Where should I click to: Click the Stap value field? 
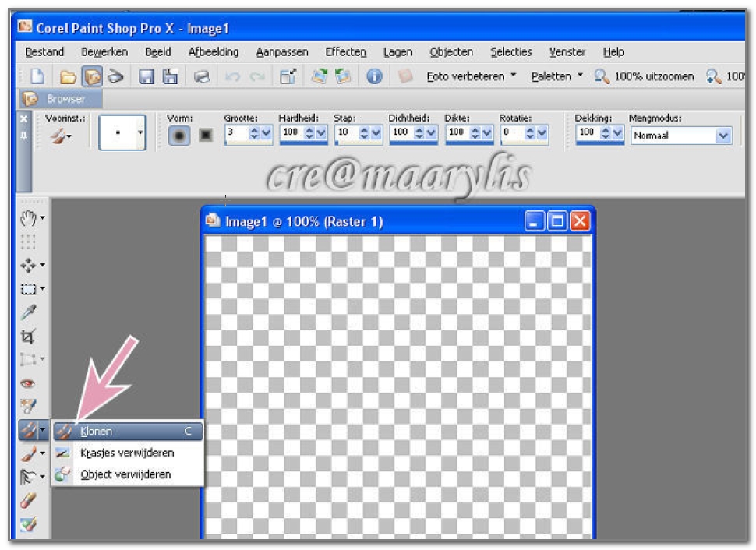pyautogui.click(x=346, y=132)
